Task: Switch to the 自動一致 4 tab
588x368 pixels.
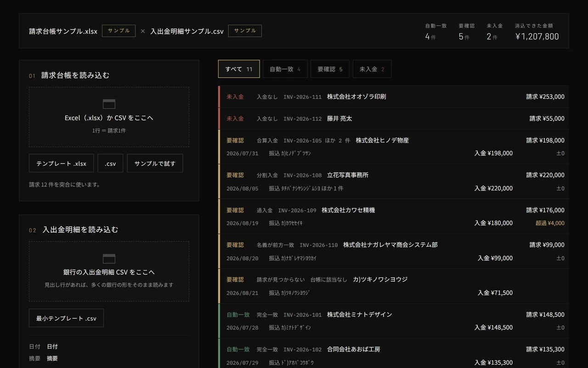Action: pos(285,69)
